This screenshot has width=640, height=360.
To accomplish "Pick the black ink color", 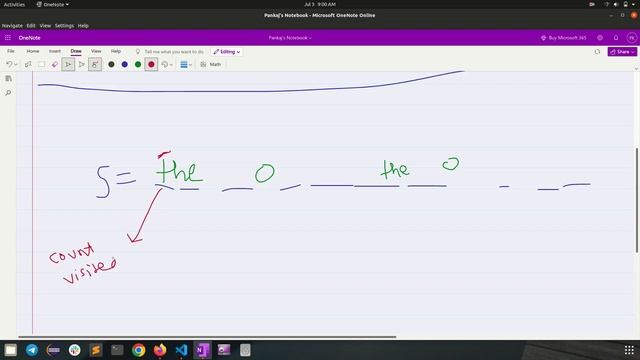I will 111,64.
